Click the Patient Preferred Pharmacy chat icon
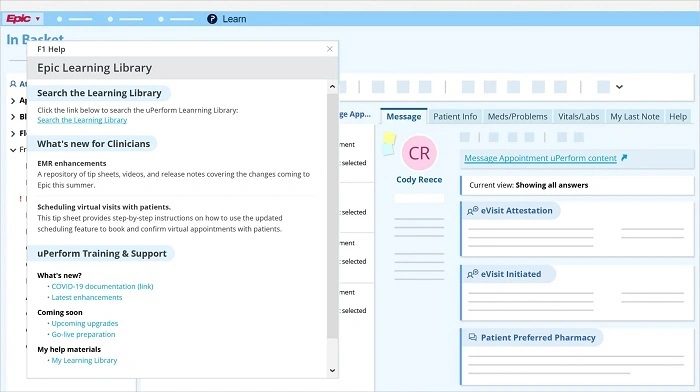Viewport: 700px width, 392px height. click(x=473, y=337)
